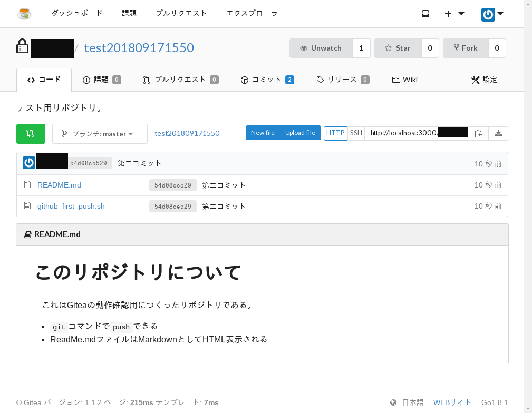Click the このリポジトリについて README heading
Viewport: 532px width, 413px height.
point(138,273)
